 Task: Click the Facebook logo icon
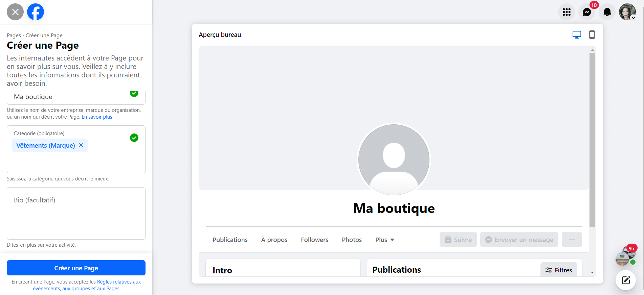(x=36, y=12)
